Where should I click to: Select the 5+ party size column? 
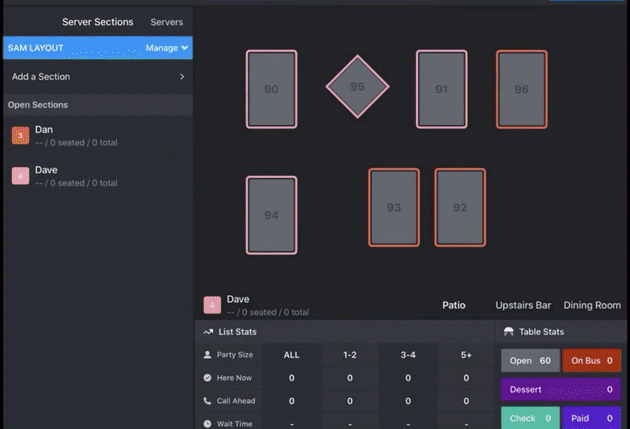pos(466,355)
